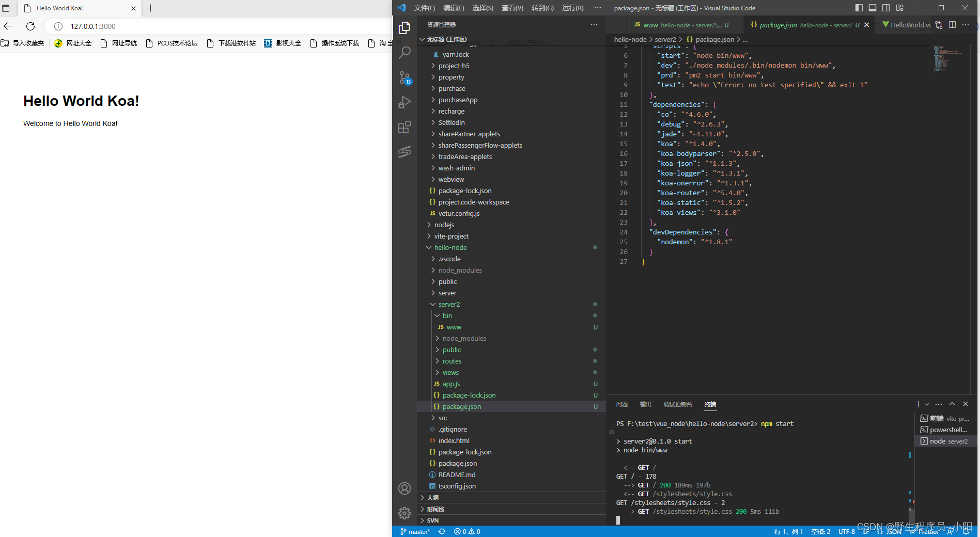Select the powershell terminal
Viewport: 980px width, 537px height.
click(x=945, y=430)
